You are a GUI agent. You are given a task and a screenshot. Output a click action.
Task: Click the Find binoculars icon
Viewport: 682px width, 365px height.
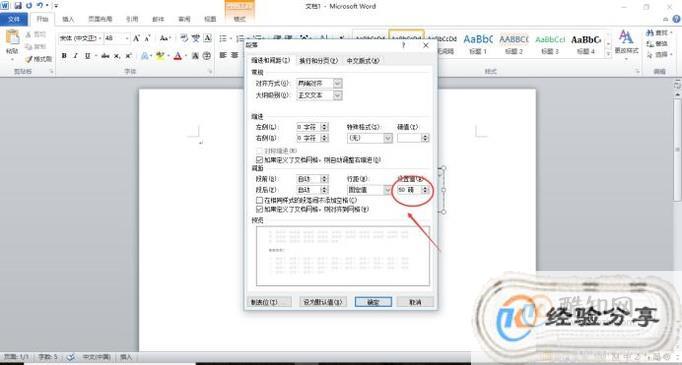650,33
